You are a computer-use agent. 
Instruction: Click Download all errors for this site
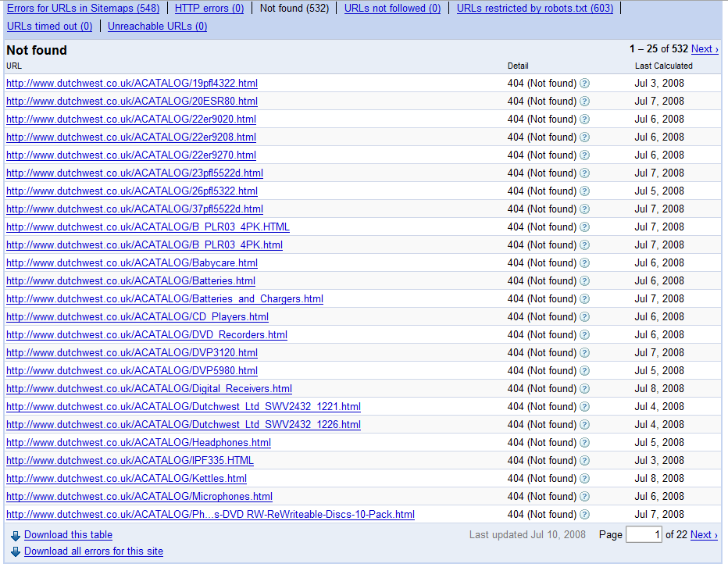93,551
